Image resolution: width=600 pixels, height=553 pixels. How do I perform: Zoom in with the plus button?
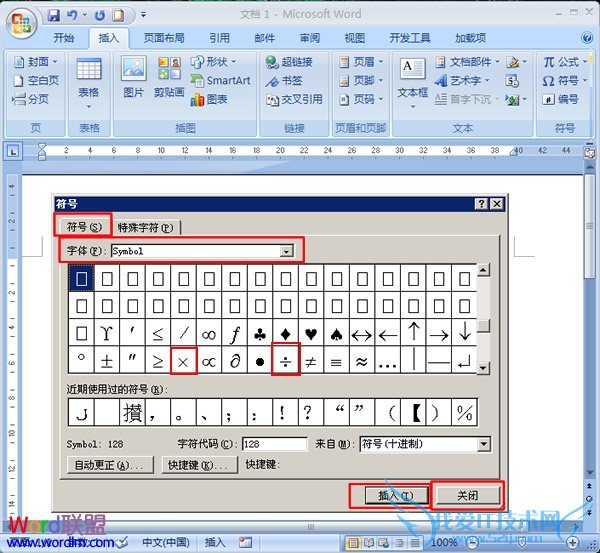pyautogui.click(x=573, y=542)
